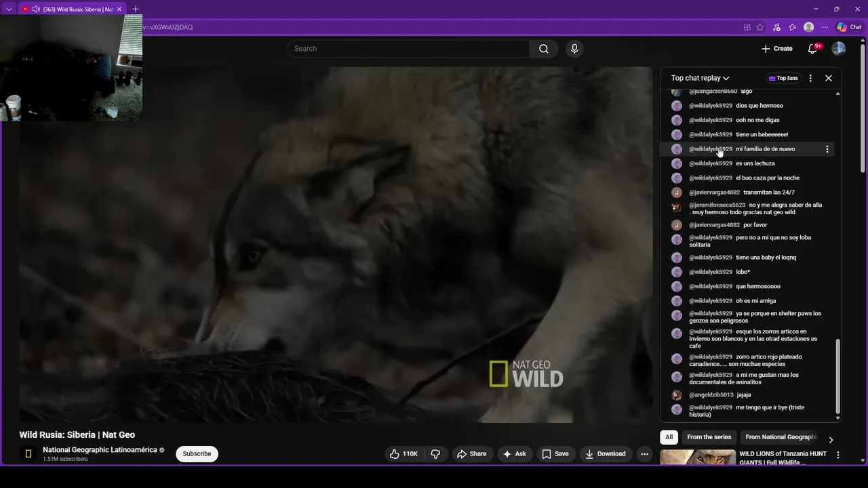Screen dimensions: 868x488
Task: Open a new browser tab
Action: pos(135,9)
